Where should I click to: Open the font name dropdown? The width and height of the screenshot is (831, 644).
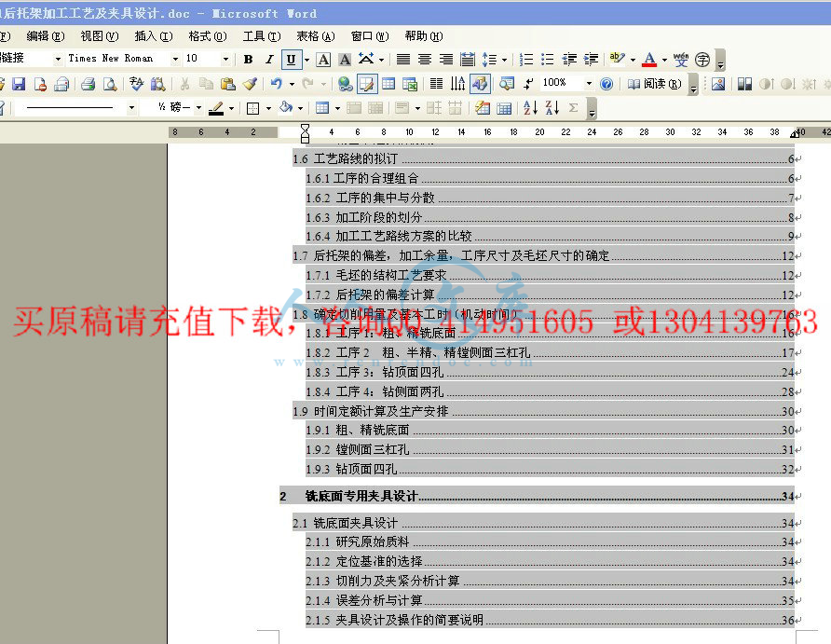175,59
